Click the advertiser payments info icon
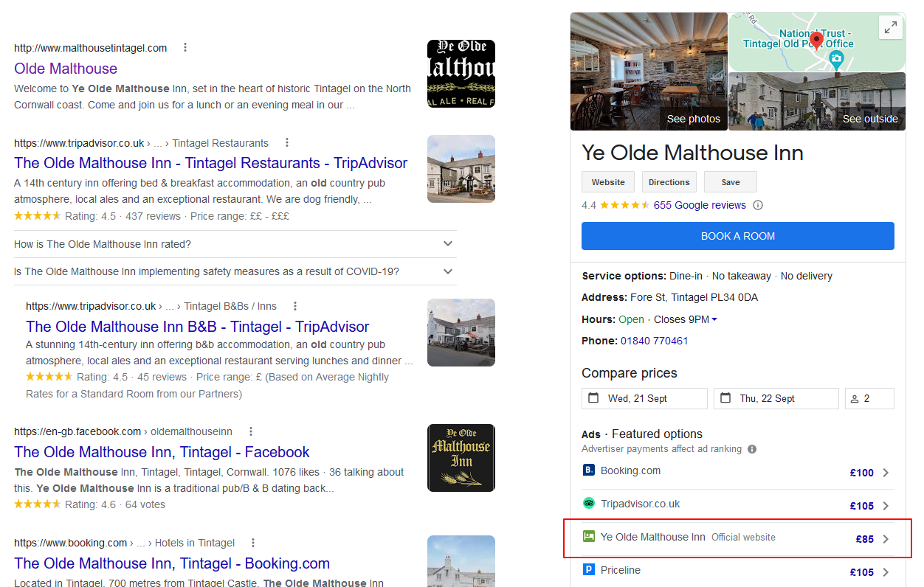The height and width of the screenshot is (587, 924). point(752,449)
